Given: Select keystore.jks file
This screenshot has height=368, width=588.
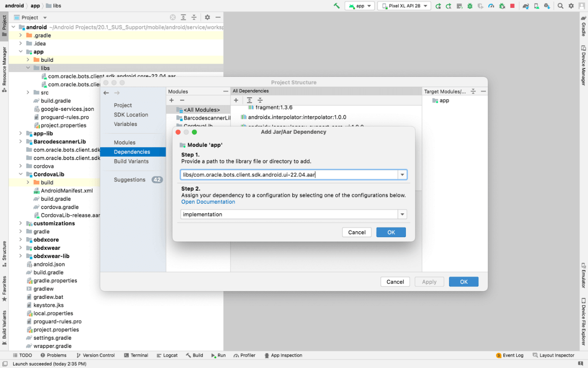Looking at the screenshot, I should 45,305.
